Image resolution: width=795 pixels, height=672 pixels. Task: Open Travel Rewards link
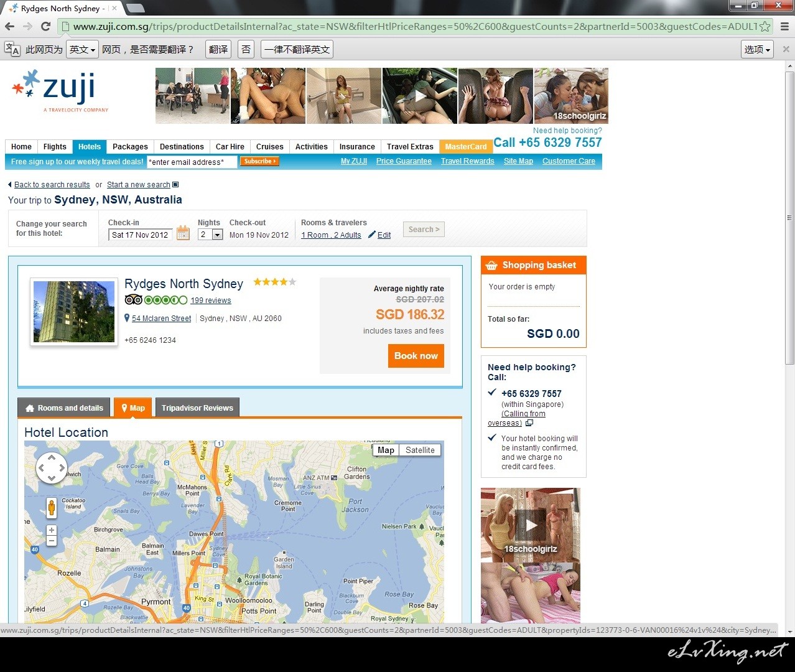[x=468, y=161]
